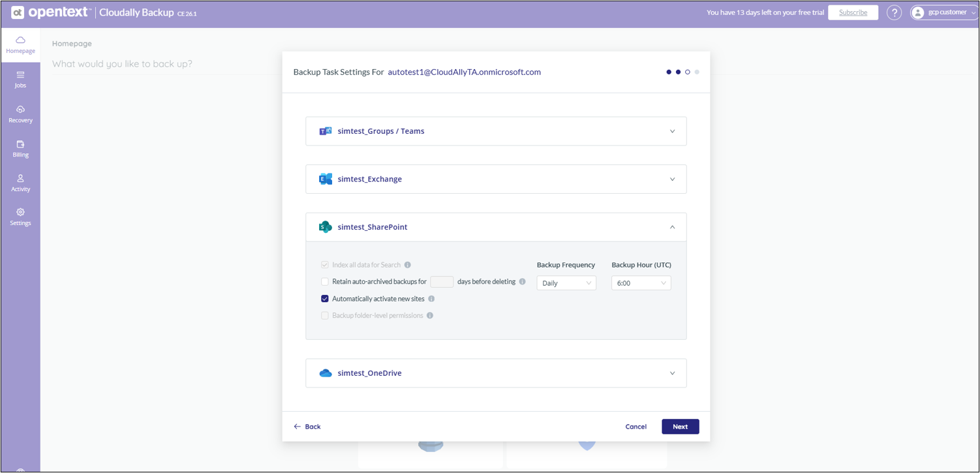Click the free trial days remaining text
The image size is (980, 473).
pos(765,12)
